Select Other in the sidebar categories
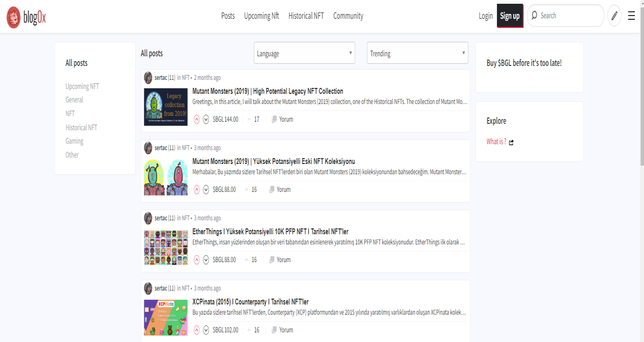 [x=72, y=155]
